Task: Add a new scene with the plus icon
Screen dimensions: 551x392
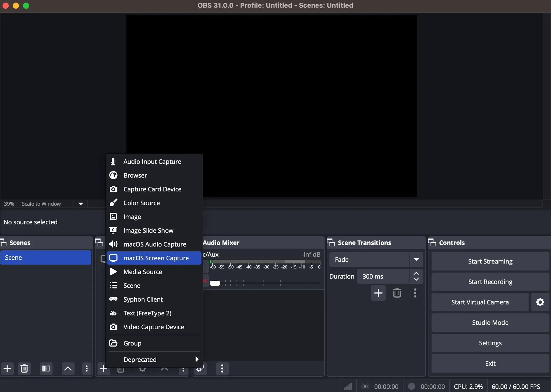Action: pos(7,368)
